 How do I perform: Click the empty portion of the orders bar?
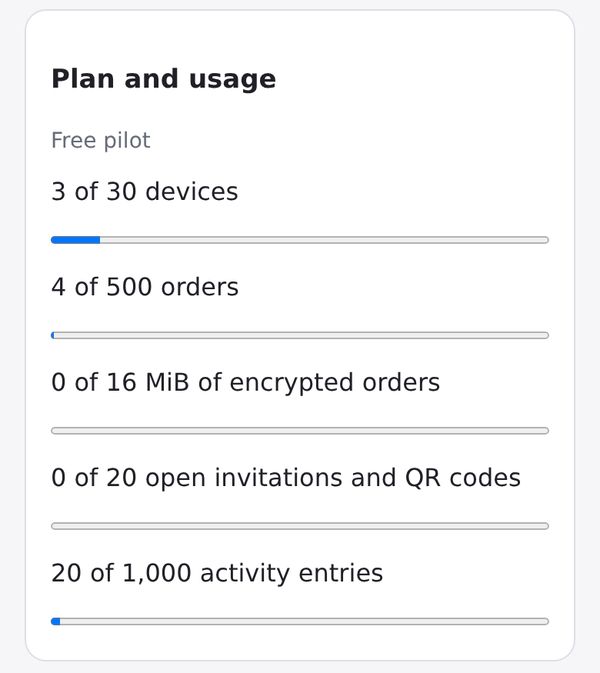click(x=302, y=335)
